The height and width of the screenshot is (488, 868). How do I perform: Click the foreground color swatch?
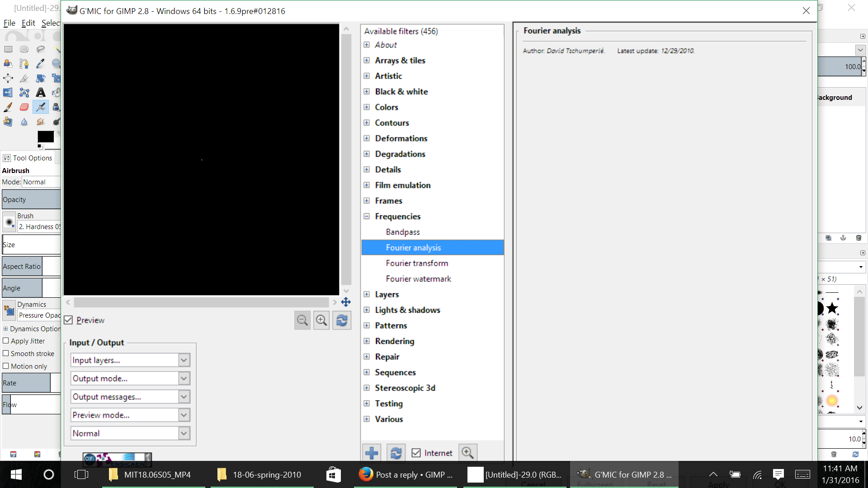point(46,136)
